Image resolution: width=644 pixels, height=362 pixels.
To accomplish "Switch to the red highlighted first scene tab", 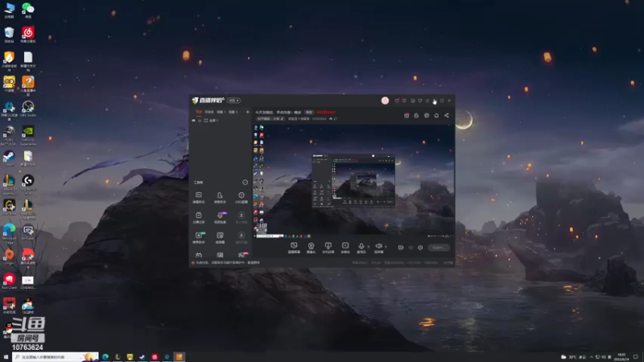I will (199, 112).
